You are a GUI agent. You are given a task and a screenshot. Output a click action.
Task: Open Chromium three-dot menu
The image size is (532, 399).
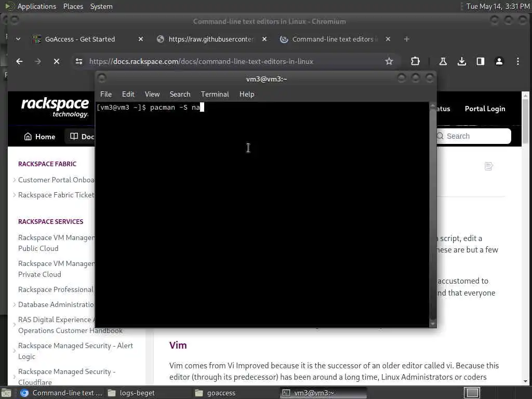coord(518,61)
